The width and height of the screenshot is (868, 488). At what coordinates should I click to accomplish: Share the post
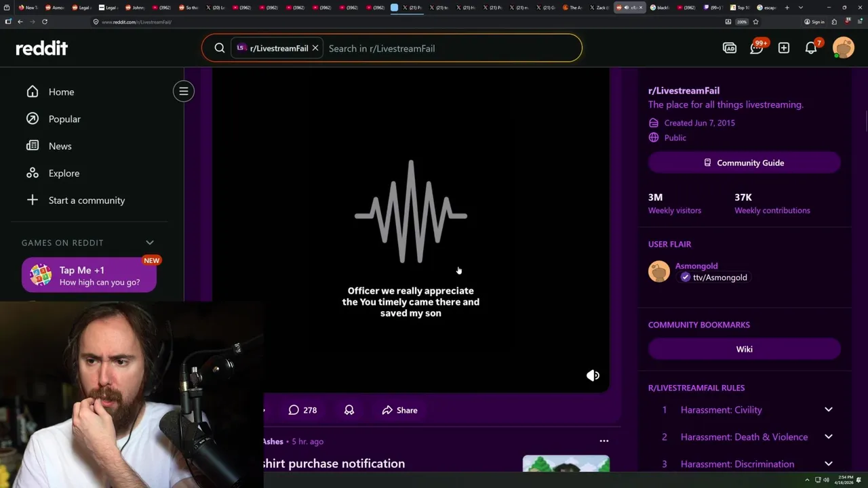click(x=399, y=410)
